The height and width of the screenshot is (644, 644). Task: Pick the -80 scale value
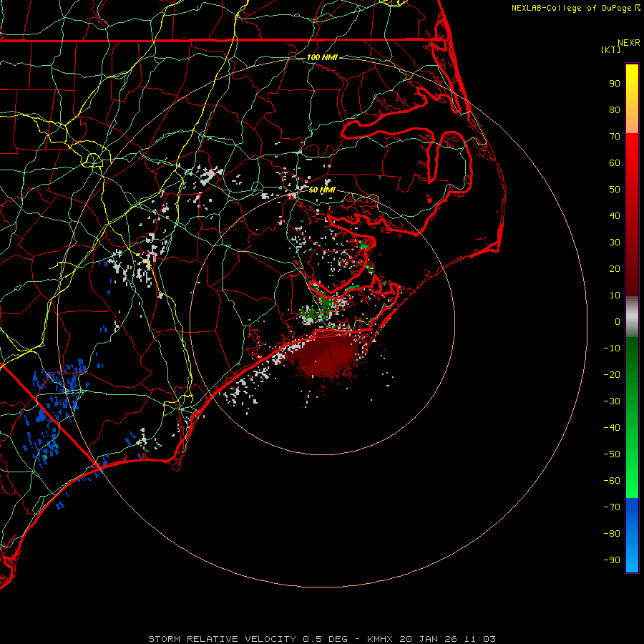pyautogui.click(x=612, y=534)
